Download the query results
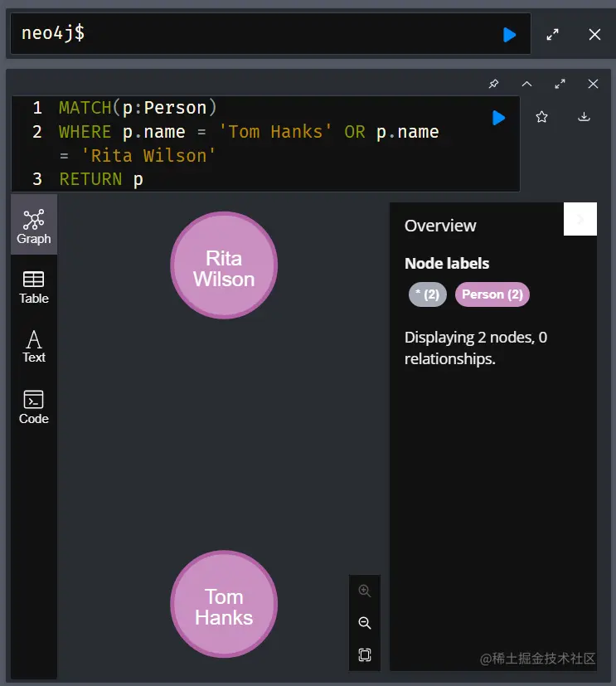The width and height of the screenshot is (616, 686). tap(584, 117)
